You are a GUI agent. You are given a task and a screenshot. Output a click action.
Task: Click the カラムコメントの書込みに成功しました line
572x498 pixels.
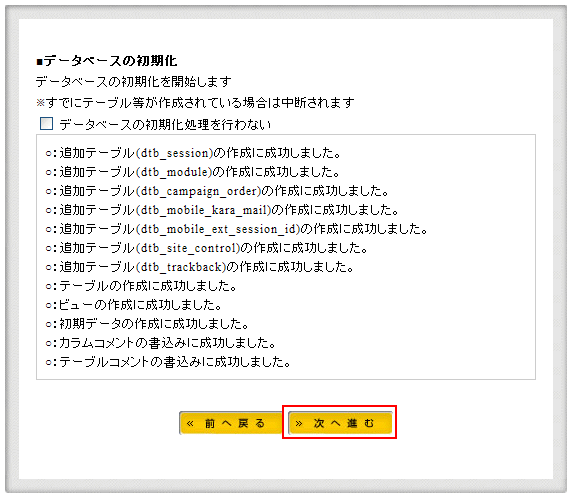pos(161,343)
